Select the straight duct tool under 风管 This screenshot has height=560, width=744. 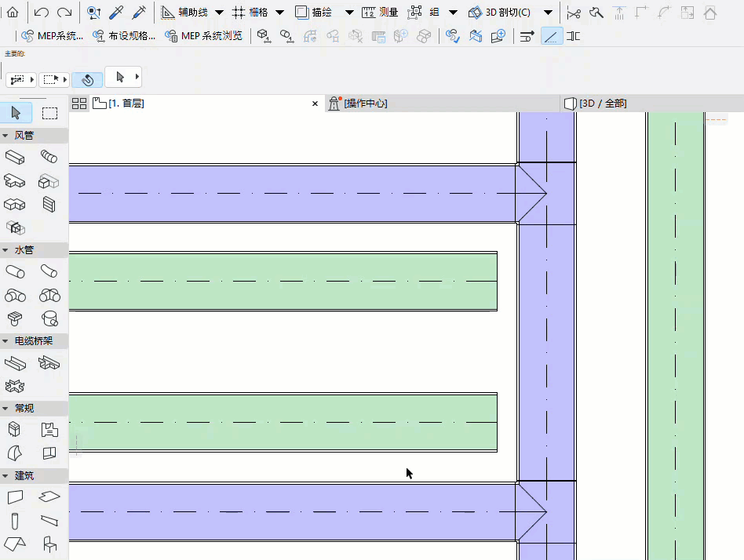coord(16,157)
